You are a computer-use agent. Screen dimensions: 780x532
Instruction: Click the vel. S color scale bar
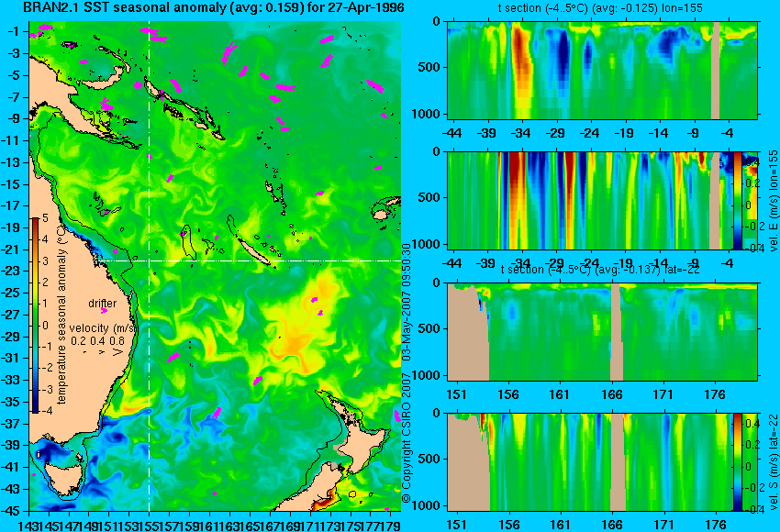click(737, 462)
